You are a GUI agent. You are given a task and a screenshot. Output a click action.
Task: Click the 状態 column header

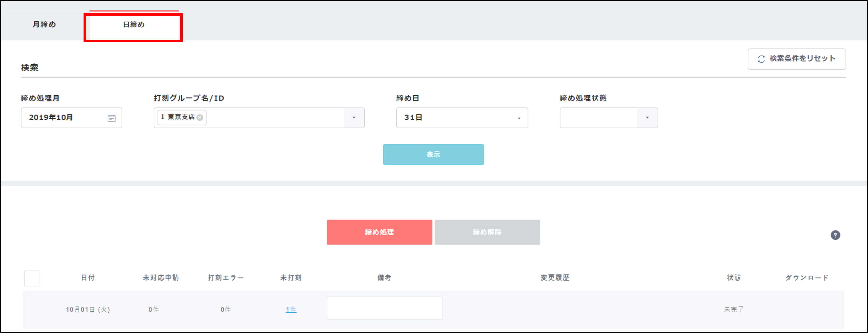click(x=733, y=277)
